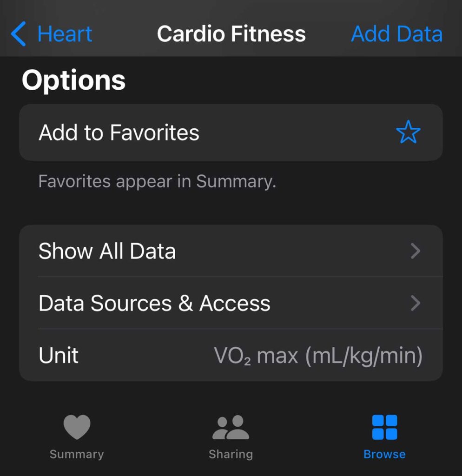462x476 pixels.
Task: Open Data Sources & Access settings
Action: [x=154, y=304]
